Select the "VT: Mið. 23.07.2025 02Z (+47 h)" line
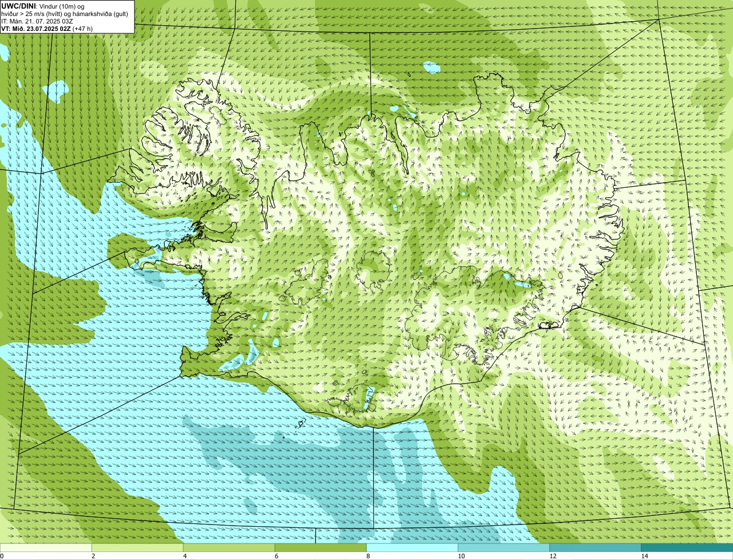Screen dimensions: 733x560 (x=47, y=29)
